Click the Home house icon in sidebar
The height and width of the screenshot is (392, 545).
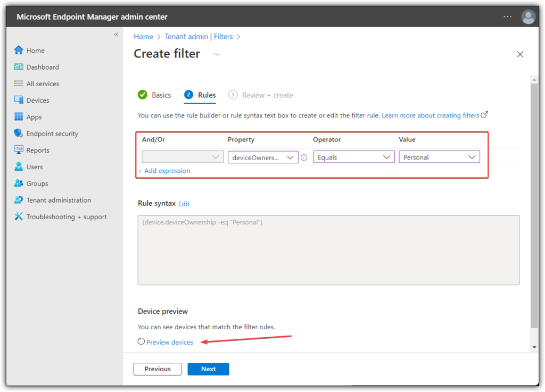19,51
